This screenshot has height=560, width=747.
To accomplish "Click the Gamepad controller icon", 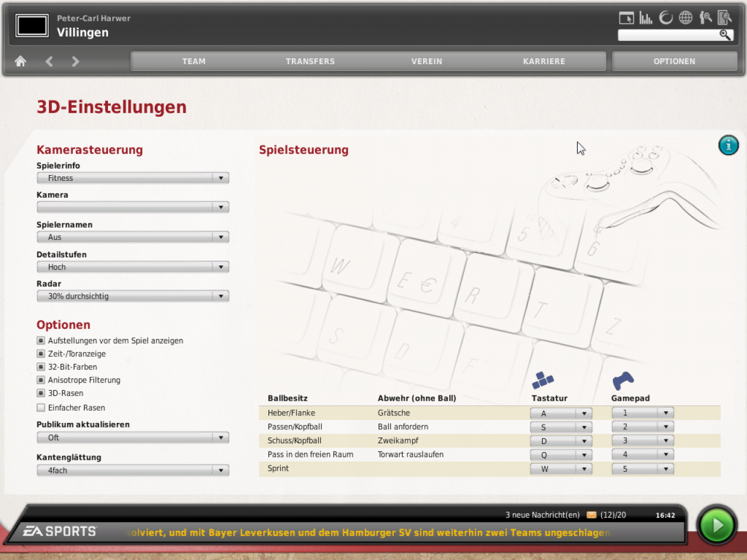I will pos(623,381).
